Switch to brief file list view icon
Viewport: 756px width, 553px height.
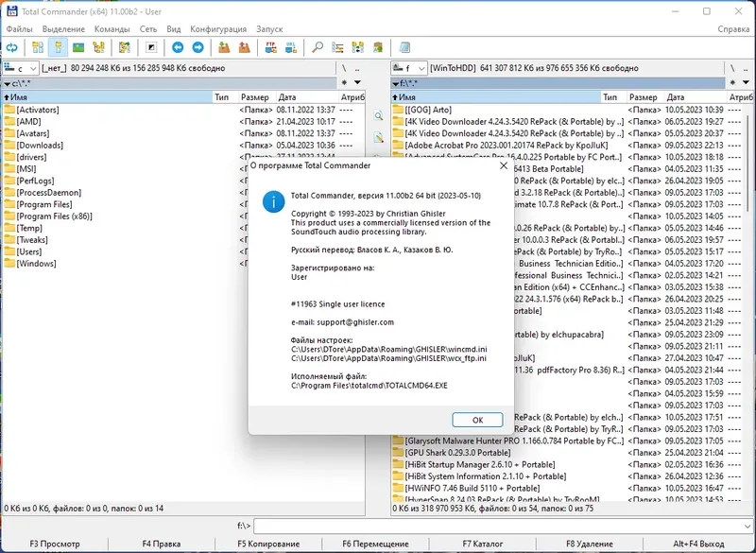(x=38, y=47)
